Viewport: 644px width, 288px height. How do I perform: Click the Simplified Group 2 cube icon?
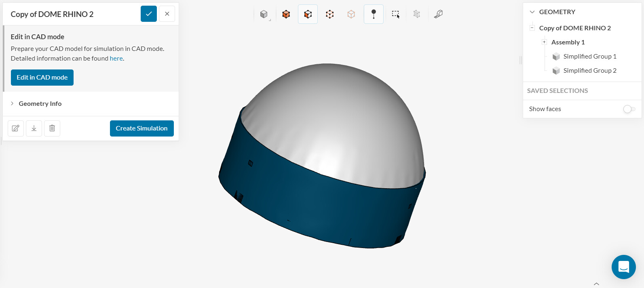[556, 71]
